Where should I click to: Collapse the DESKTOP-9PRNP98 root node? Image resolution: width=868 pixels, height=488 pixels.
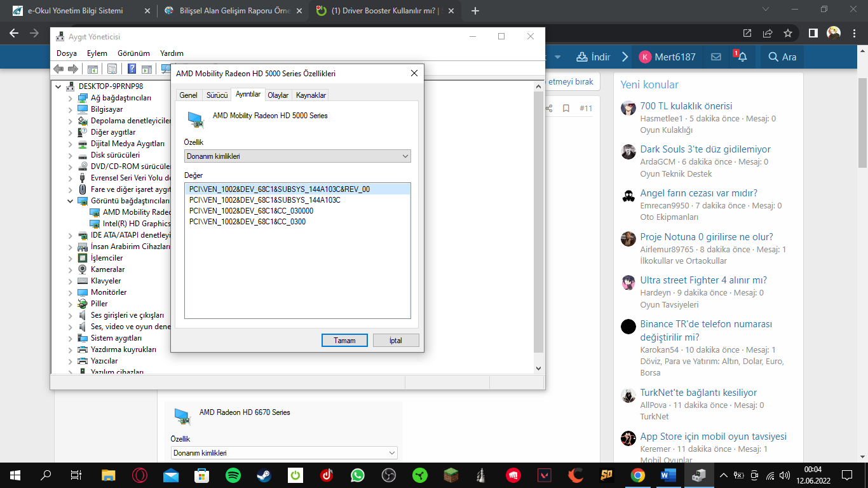(59, 86)
